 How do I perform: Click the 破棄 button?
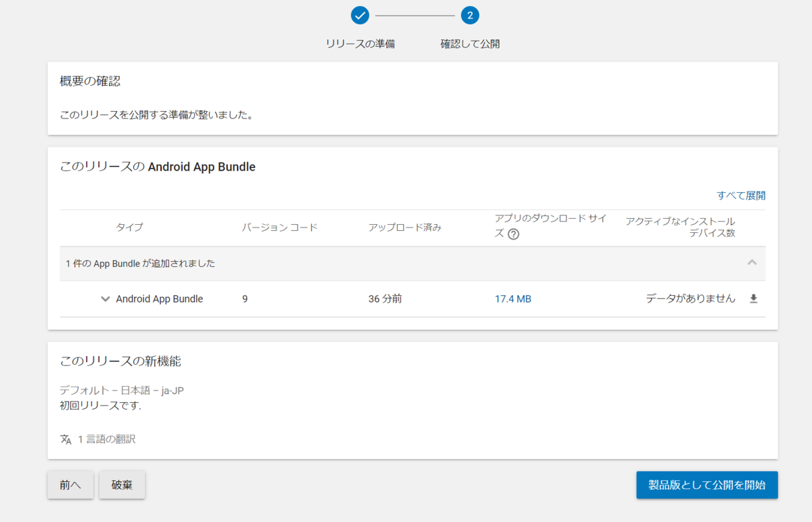click(x=122, y=485)
